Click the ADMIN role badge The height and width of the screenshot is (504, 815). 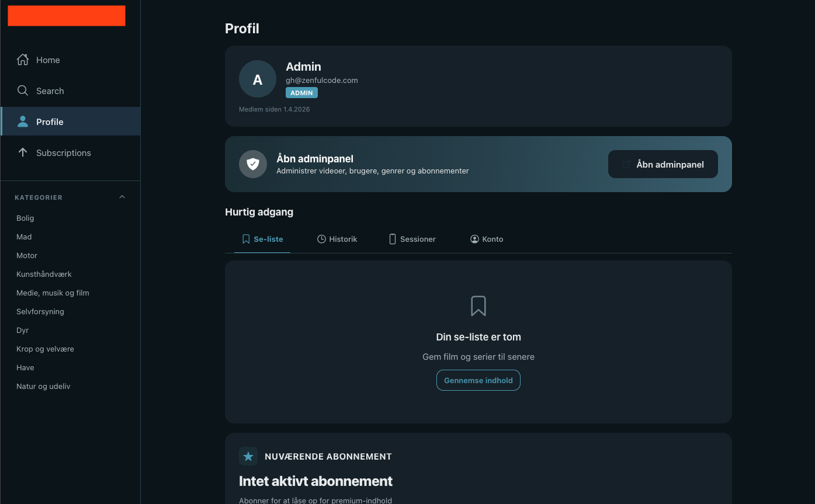(301, 93)
